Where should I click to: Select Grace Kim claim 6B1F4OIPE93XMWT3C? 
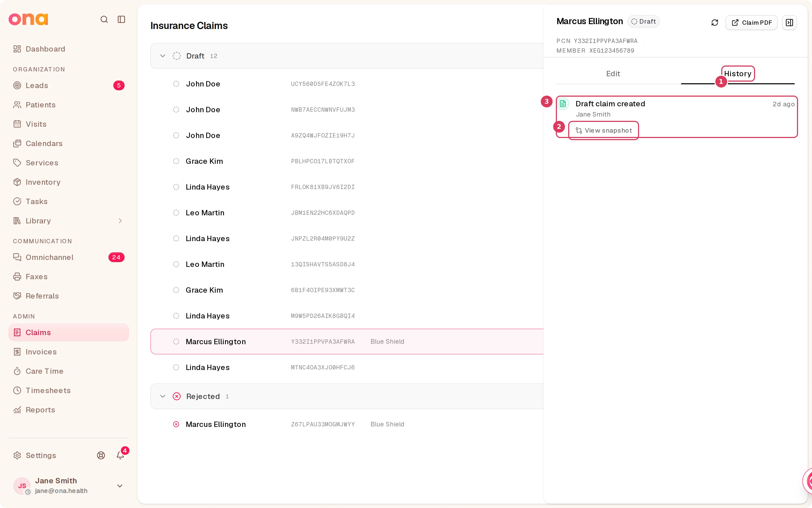(347, 290)
